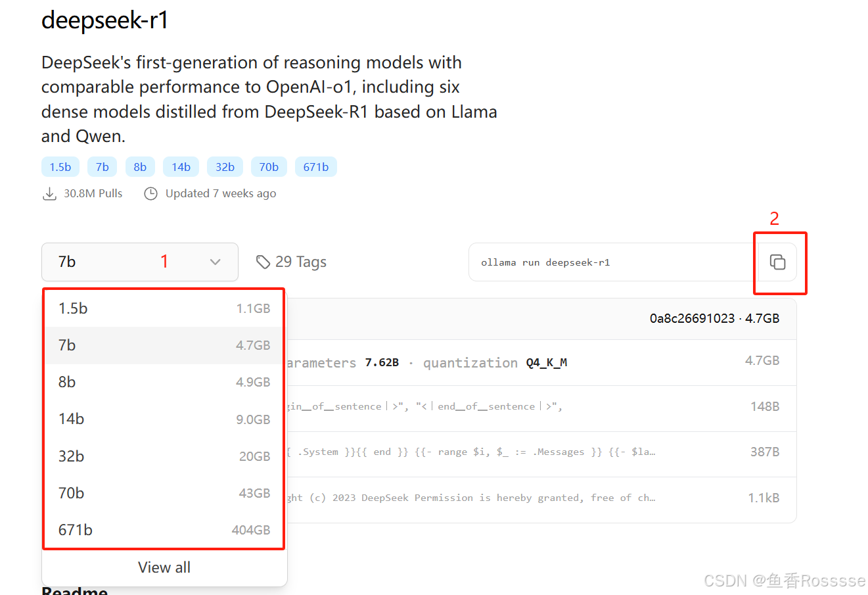Click the Updated 7 weeks ago text

pyautogui.click(x=221, y=193)
